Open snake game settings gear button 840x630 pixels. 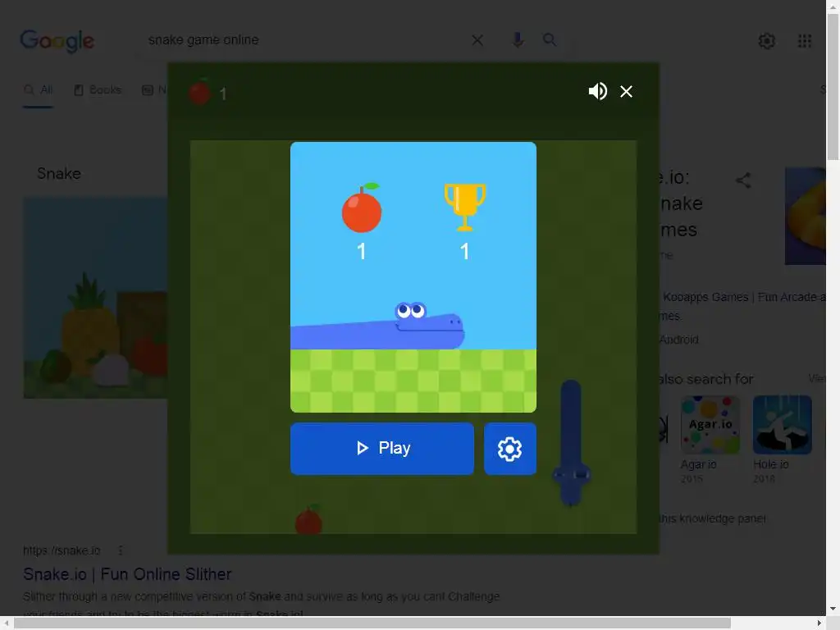[510, 449]
